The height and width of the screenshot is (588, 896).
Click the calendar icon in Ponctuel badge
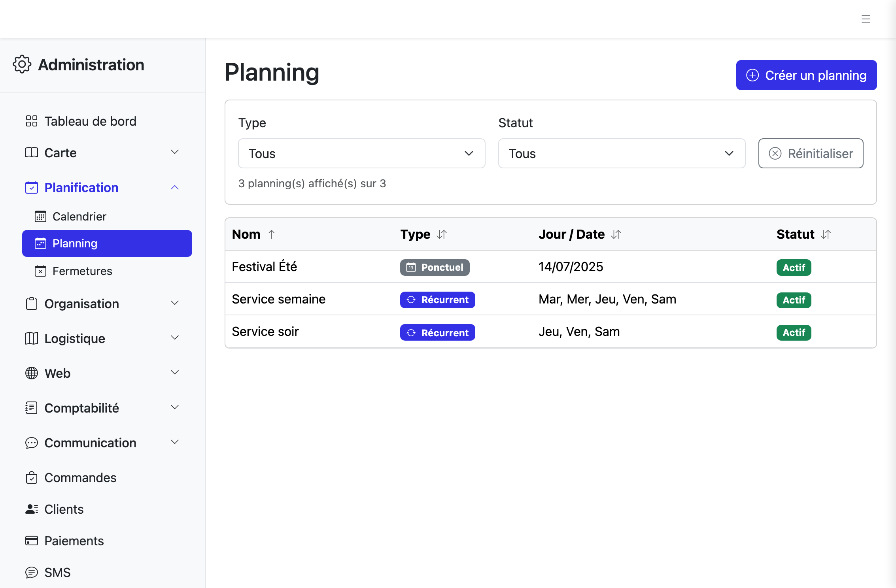coord(411,268)
